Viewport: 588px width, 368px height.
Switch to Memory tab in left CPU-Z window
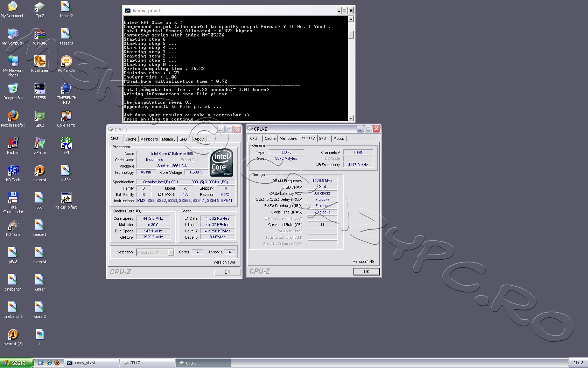click(169, 139)
